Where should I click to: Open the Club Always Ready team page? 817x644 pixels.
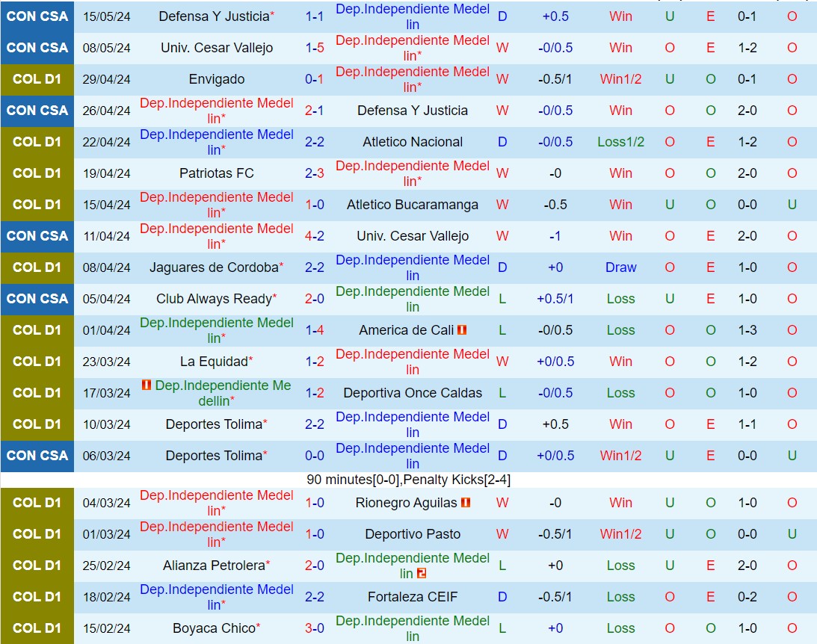(x=216, y=299)
